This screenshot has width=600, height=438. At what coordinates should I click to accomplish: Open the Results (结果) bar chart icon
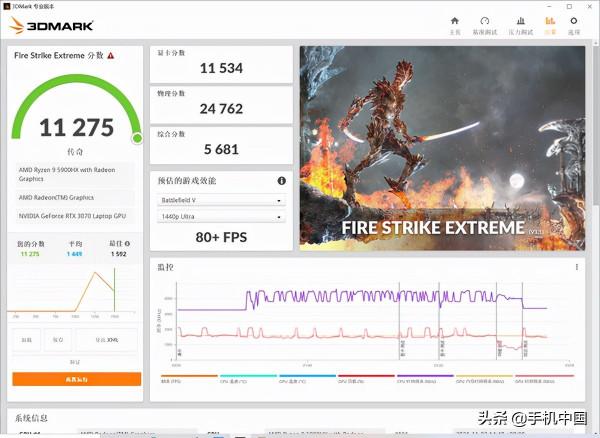click(x=549, y=24)
